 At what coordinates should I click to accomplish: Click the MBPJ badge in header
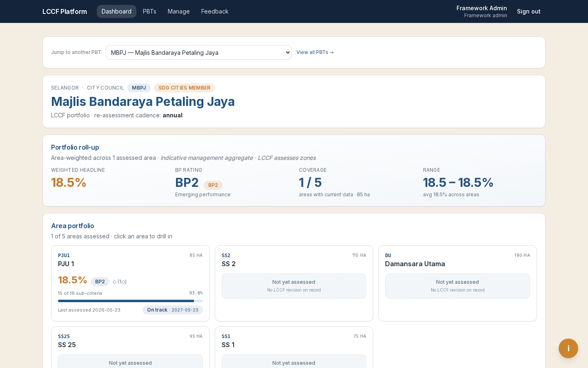[139, 88]
